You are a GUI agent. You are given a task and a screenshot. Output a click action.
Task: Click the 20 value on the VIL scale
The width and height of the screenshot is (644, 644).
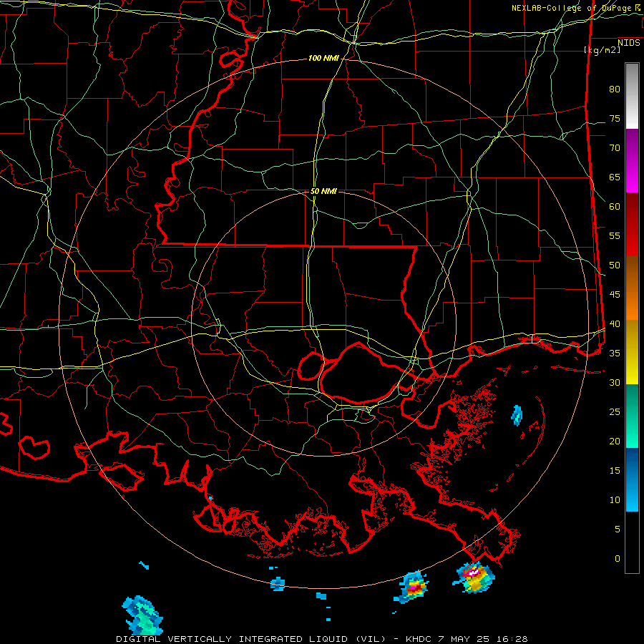(x=615, y=441)
